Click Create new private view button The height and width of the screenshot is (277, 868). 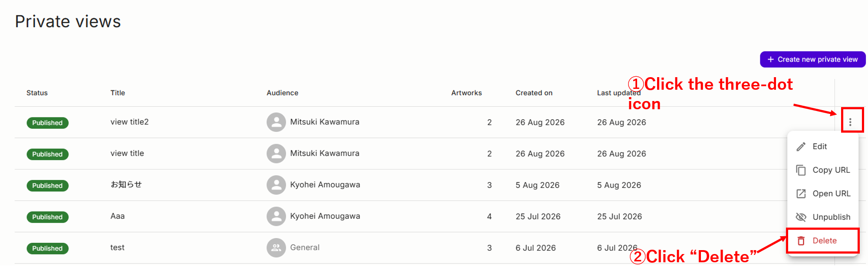click(812, 59)
